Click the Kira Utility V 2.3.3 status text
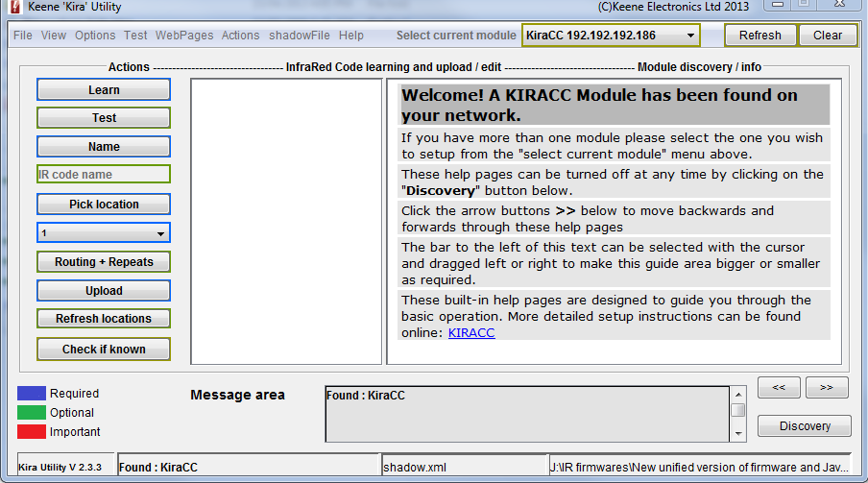This screenshot has height=483, width=868. coord(60,467)
